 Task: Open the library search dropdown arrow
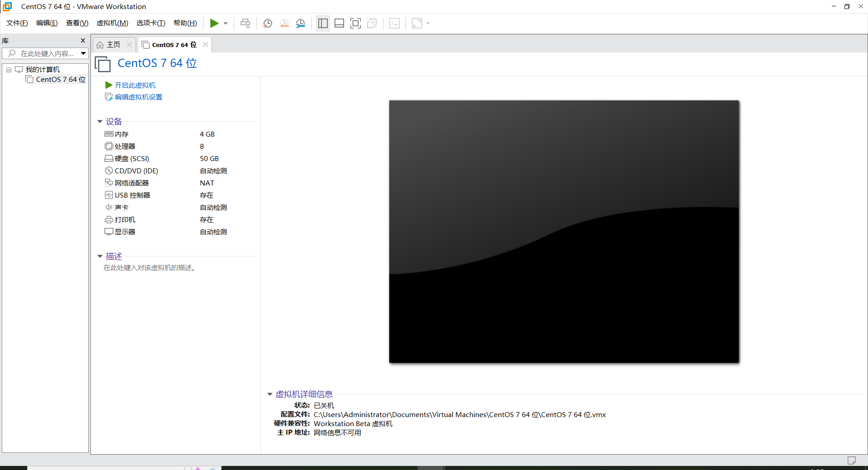coord(83,53)
